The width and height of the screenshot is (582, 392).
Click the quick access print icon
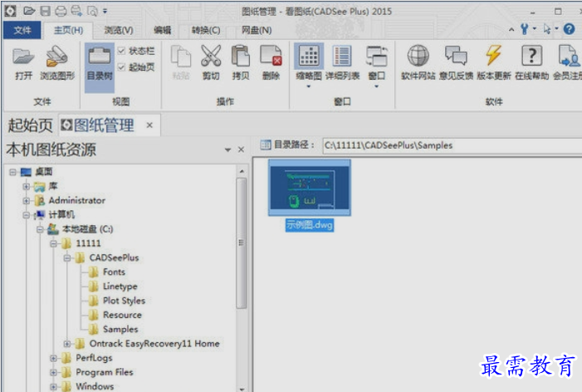pos(61,11)
